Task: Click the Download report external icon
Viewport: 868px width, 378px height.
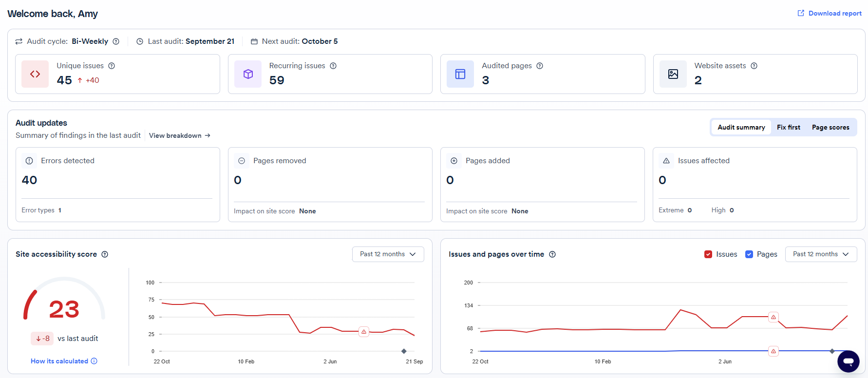Action: pyautogui.click(x=801, y=13)
